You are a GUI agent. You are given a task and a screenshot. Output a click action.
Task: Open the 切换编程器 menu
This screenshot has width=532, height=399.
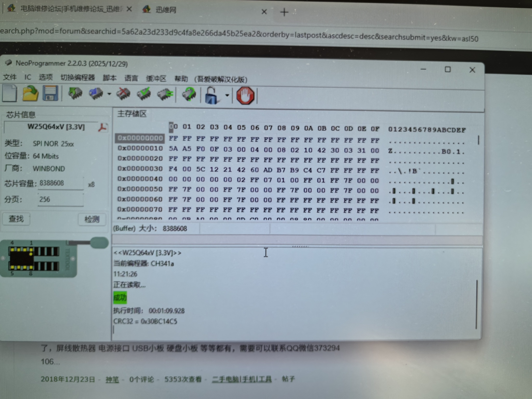coord(77,78)
